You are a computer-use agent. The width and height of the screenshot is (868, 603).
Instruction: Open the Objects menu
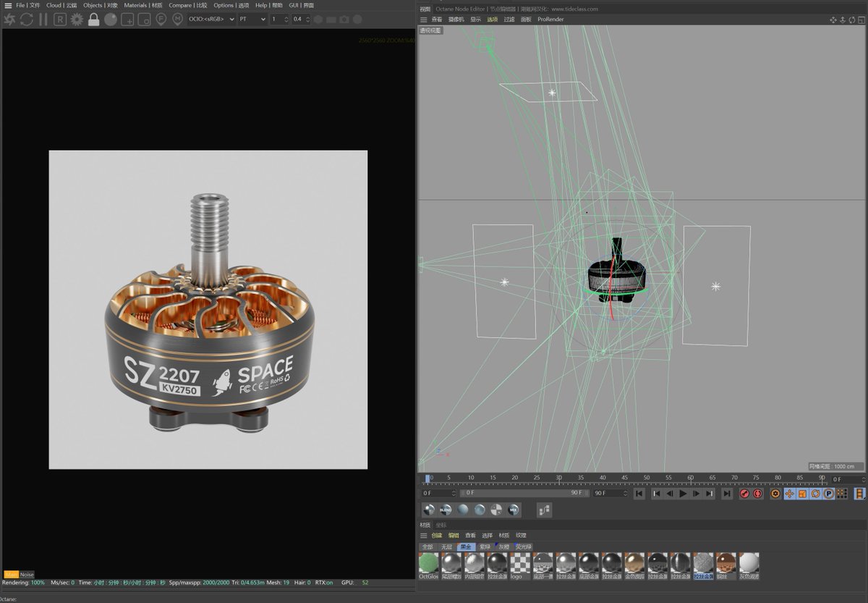pyautogui.click(x=100, y=5)
